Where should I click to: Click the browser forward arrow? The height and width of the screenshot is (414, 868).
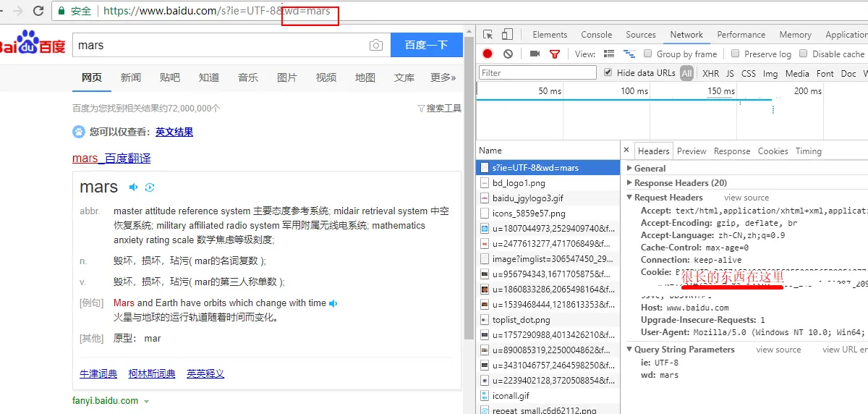[18, 11]
